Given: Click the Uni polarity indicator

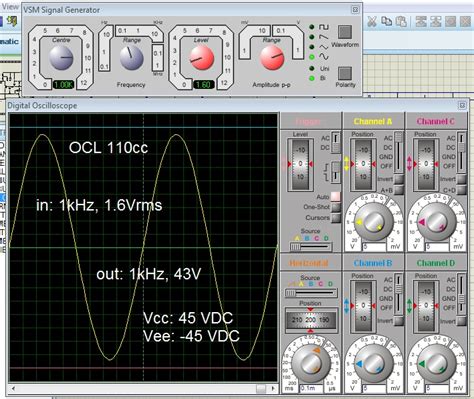Looking at the screenshot, I should [x=312, y=68].
